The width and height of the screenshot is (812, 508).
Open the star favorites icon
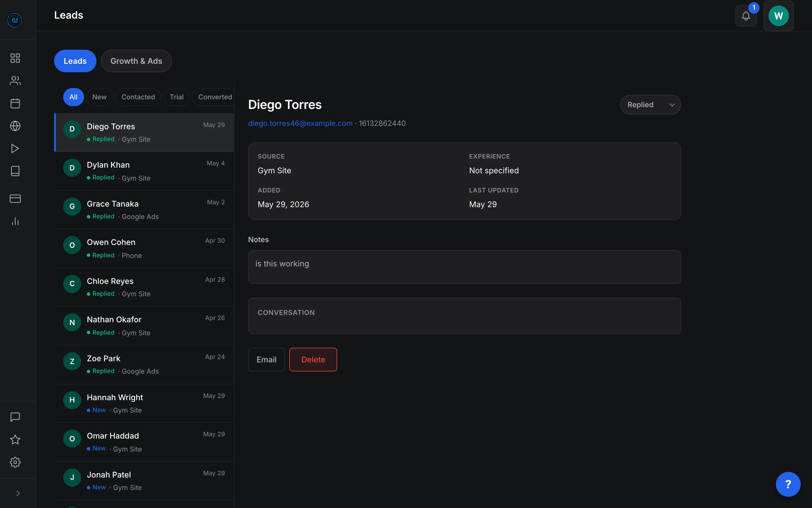tap(15, 439)
